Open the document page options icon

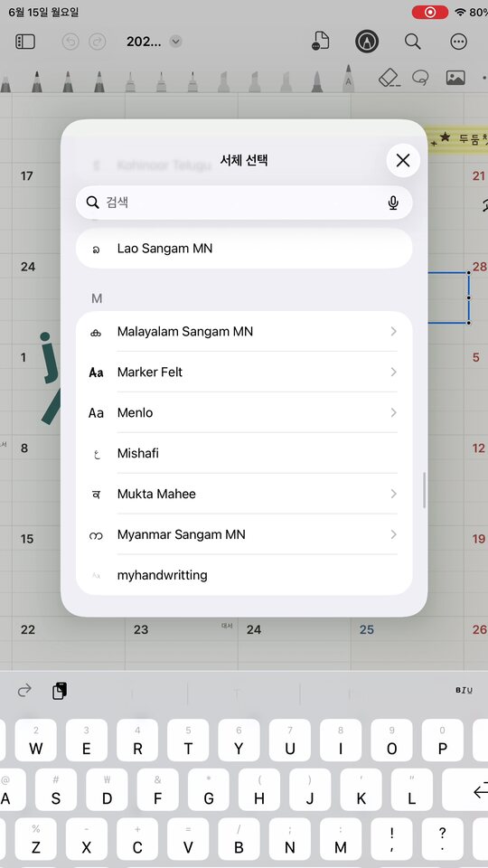(320, 41)
